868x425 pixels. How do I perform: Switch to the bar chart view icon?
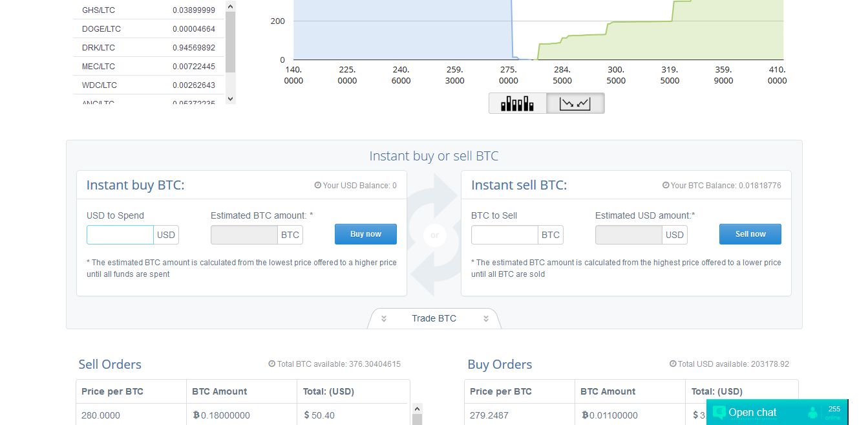point(518,103)
